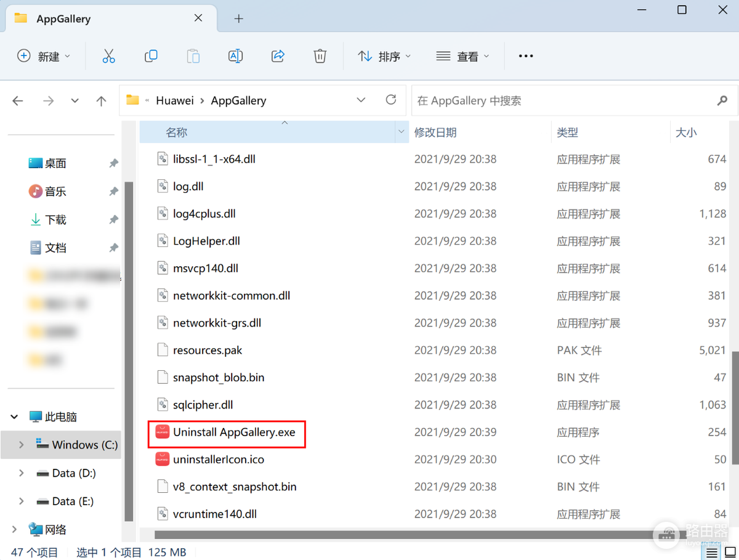The width and height of the screenshot is (739, 560).
Task: Sort by 大小 column header
Action: 686,132
